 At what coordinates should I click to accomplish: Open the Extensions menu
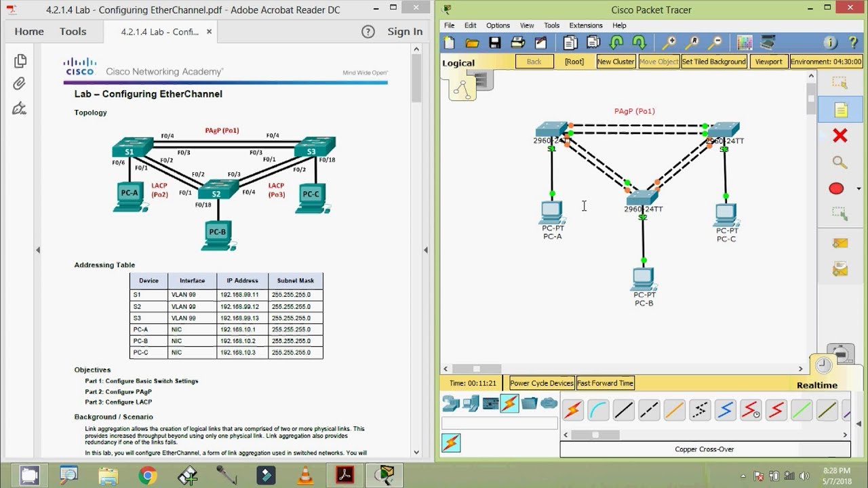click(586, 25)
